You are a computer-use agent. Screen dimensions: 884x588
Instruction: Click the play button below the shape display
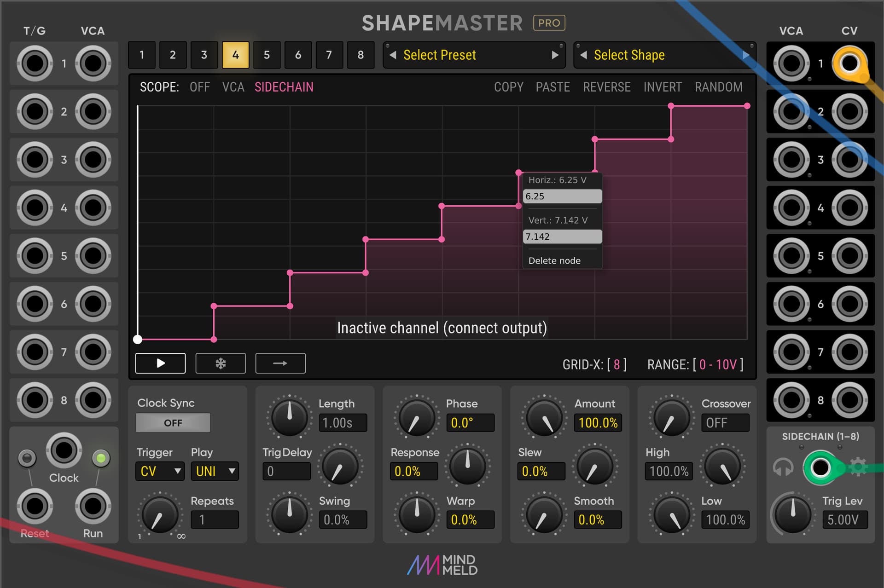[x=160, y=363]
